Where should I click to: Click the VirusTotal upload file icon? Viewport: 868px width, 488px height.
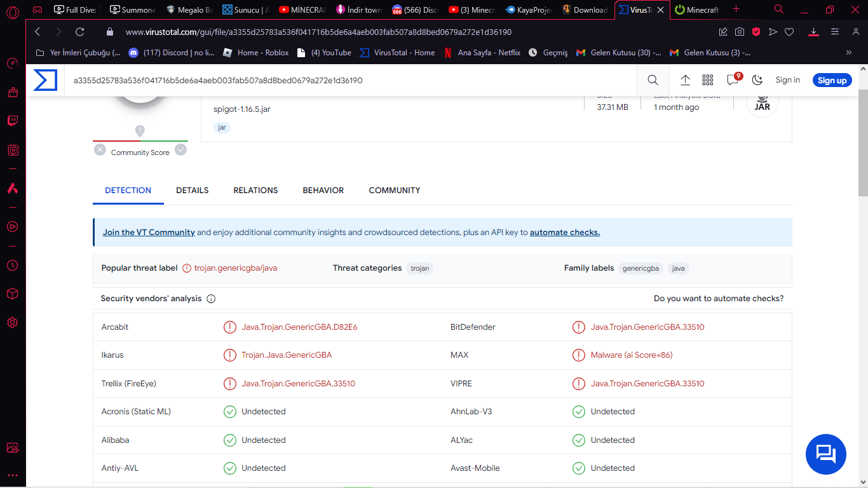(685, 80)
